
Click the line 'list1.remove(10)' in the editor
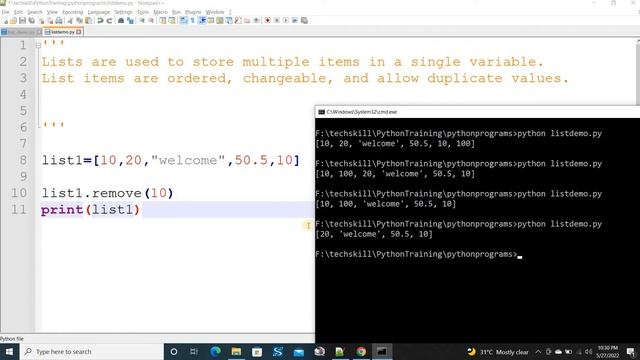[x=107, y=193]
